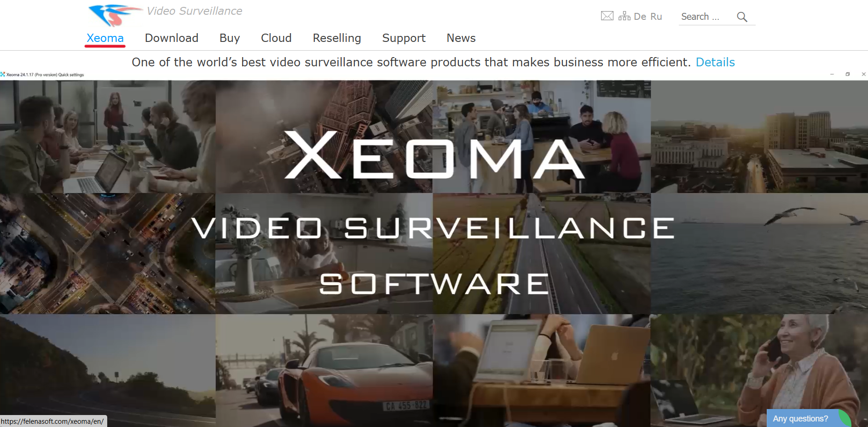Visit the News section
The height and width of the screenshot is (427, 868).
(x=461, y=38)
